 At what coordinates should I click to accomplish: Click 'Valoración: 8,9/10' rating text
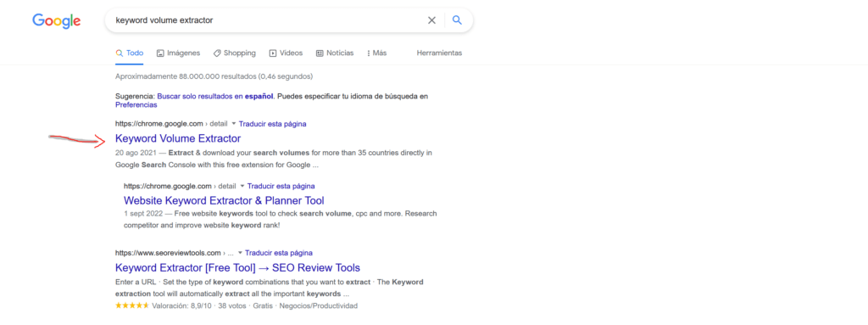[182, 305]
